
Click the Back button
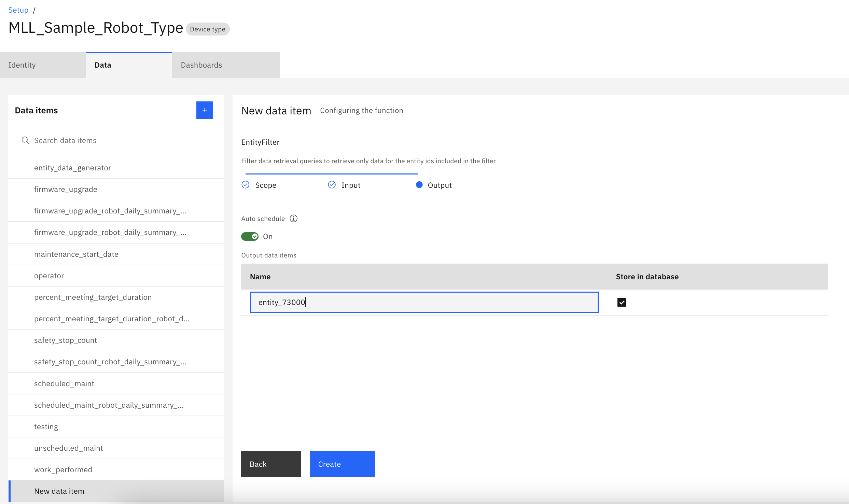tap(271, 464)
